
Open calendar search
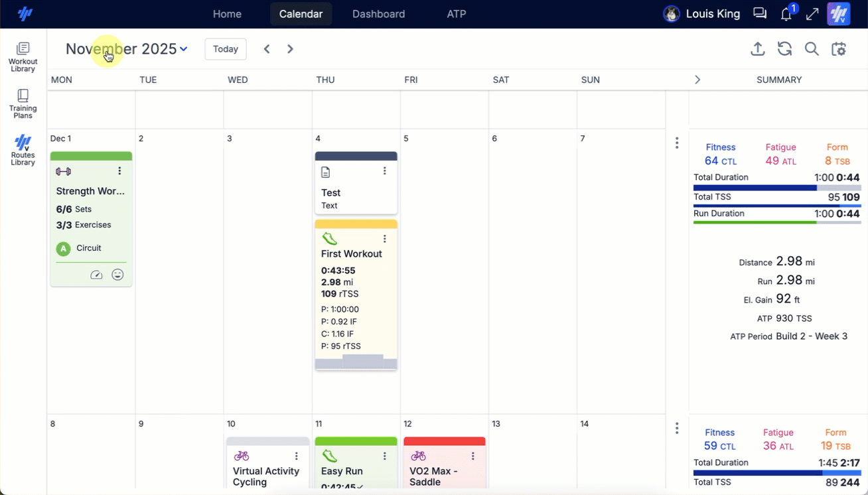pyautogui.click(x=811, y=49)
